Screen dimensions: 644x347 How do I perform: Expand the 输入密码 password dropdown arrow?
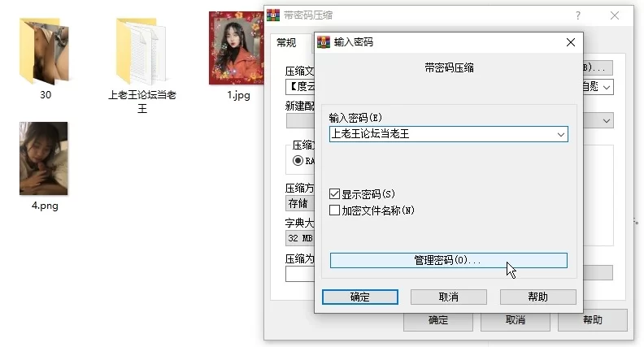click(559, 134)
